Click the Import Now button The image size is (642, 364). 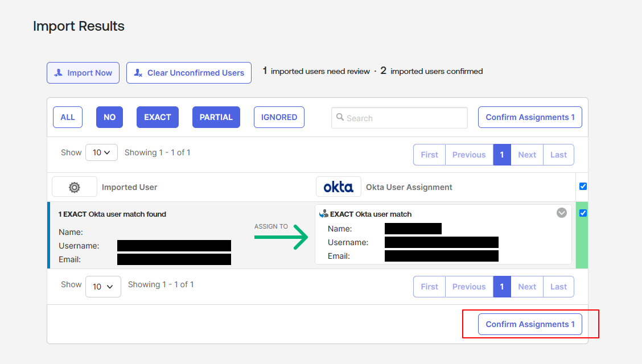point(83,73)
